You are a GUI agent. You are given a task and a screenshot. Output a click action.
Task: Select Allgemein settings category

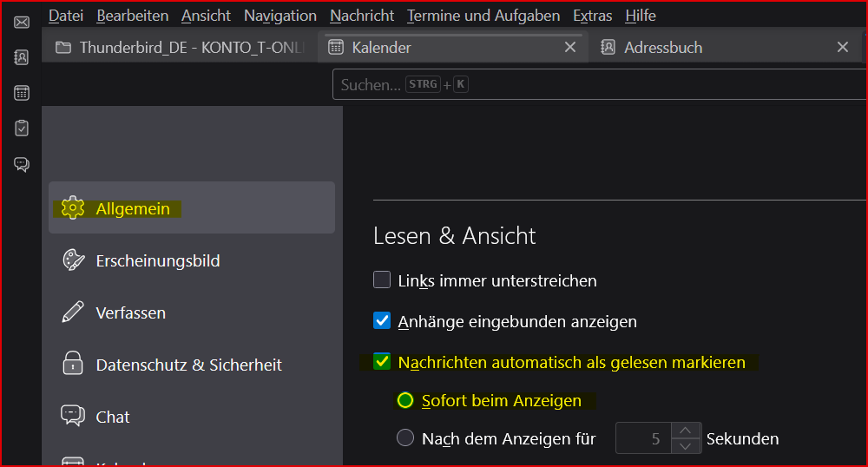coord(192,207)
